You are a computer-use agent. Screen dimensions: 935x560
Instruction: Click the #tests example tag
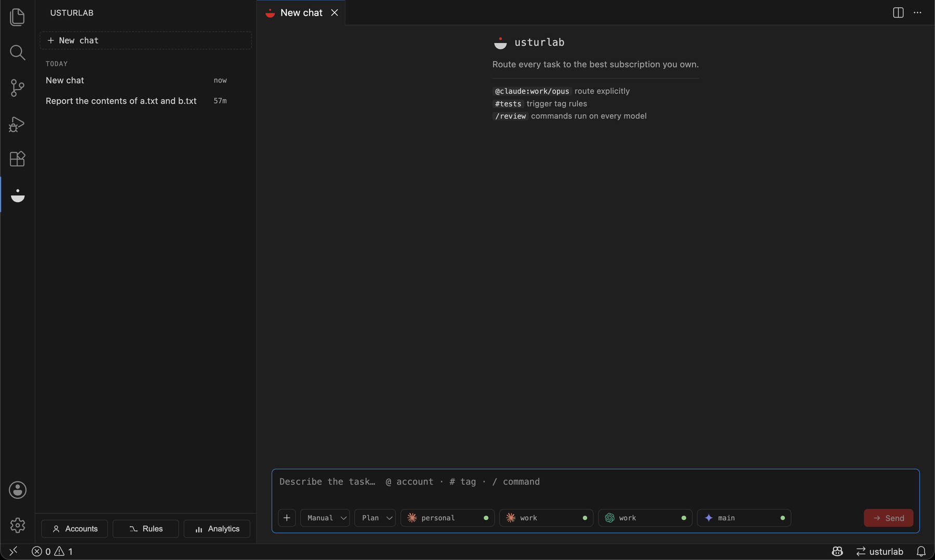pos(508,104)
